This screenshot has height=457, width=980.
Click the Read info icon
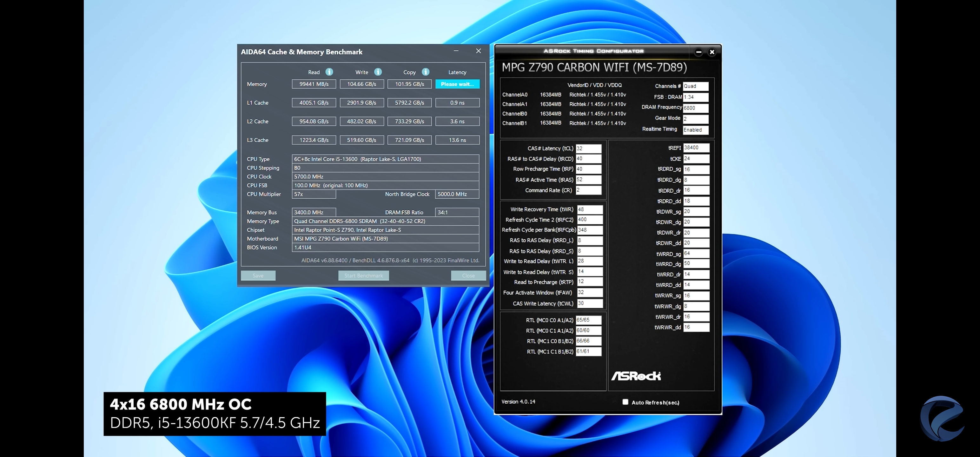(x=329, y=72)
